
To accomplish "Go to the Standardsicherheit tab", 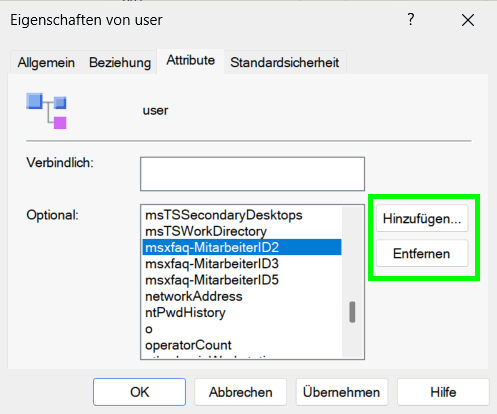I will coord(285,62).
